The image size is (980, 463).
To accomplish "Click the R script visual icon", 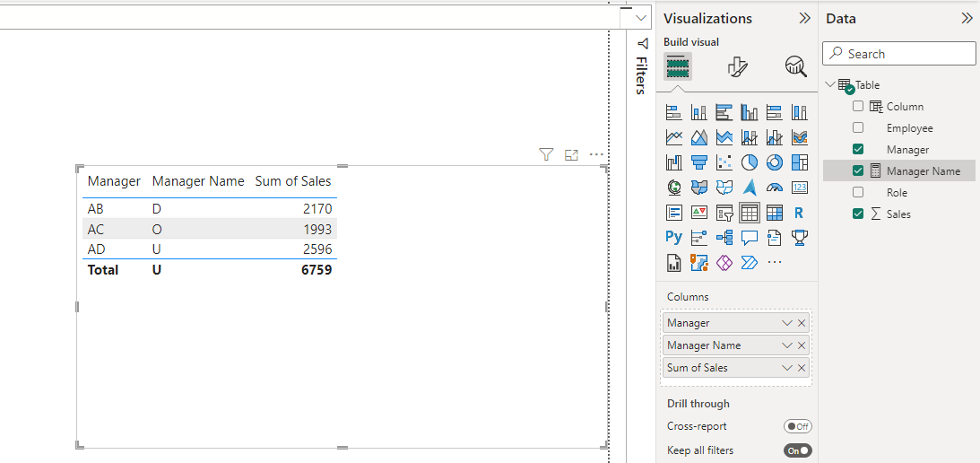I will [x=800, y=213].
